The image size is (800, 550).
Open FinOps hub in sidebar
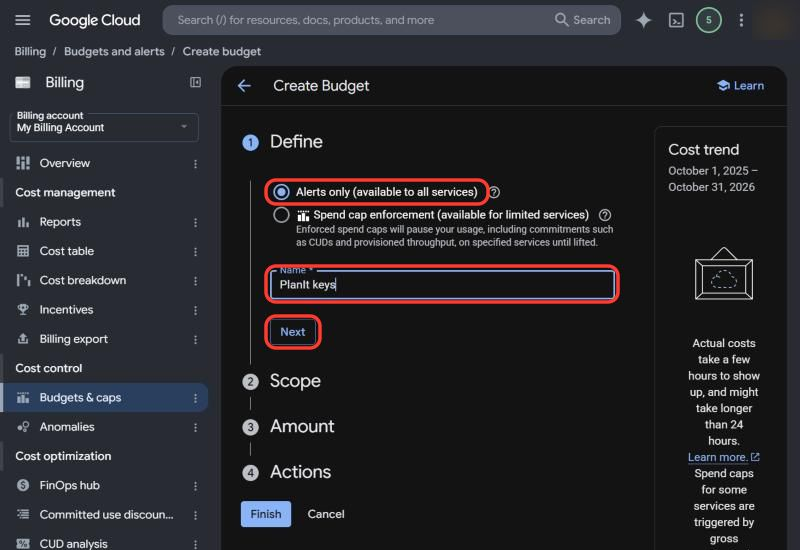(69, 485)
